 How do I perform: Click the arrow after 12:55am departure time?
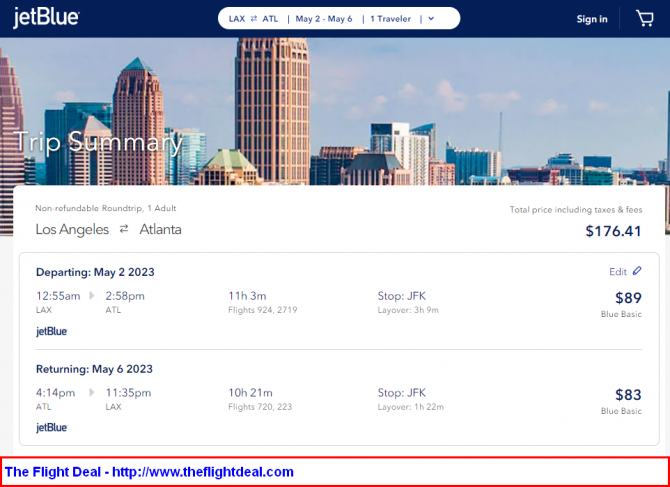tap(92, 296)
